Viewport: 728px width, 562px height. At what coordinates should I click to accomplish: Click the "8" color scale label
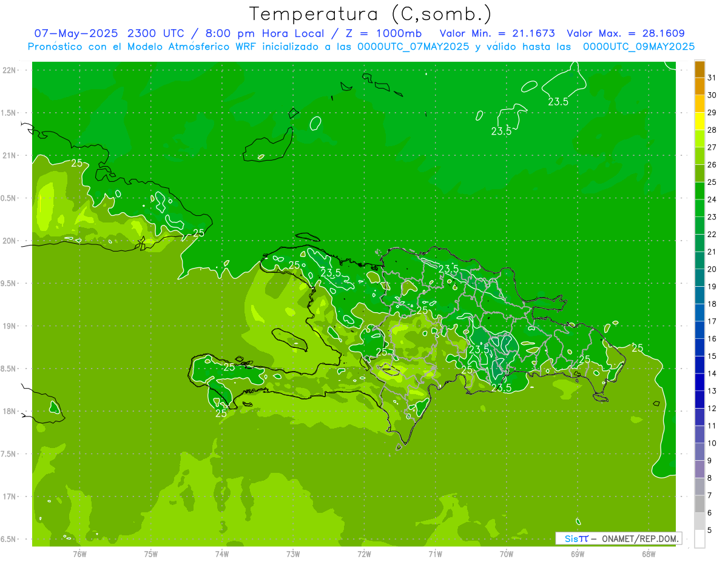[710, 478]
